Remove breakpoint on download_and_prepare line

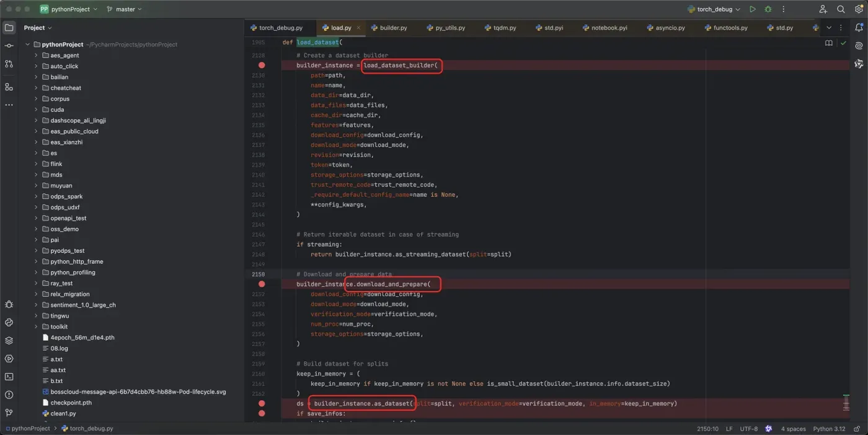click(x=262, y=284)
